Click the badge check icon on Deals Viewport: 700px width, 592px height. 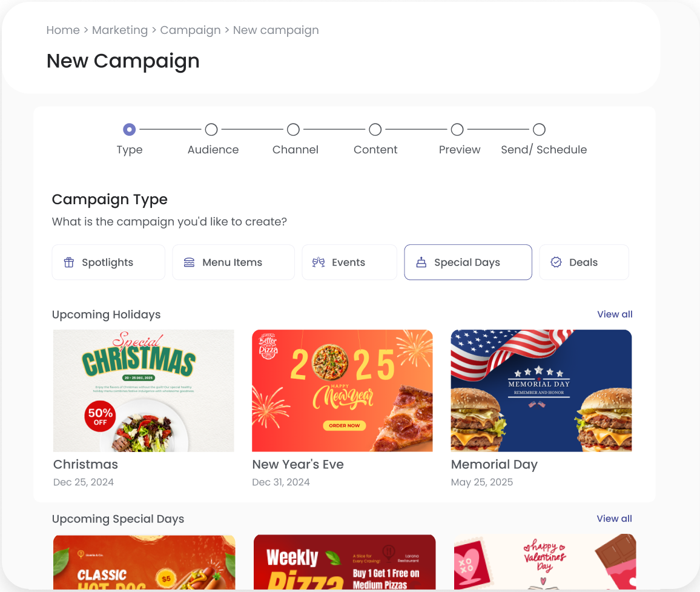pos(556,262)
